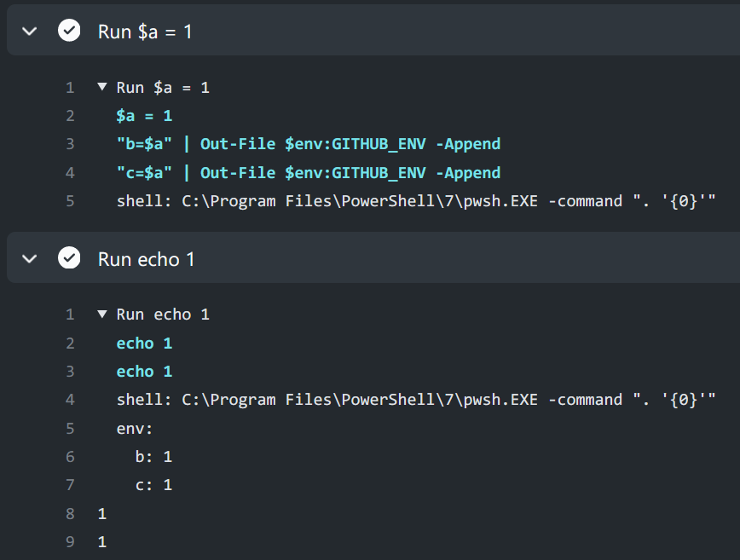Click the '$a = 1' command text line
This screenshot has width=740, height=560.
[x=144, y=116]
